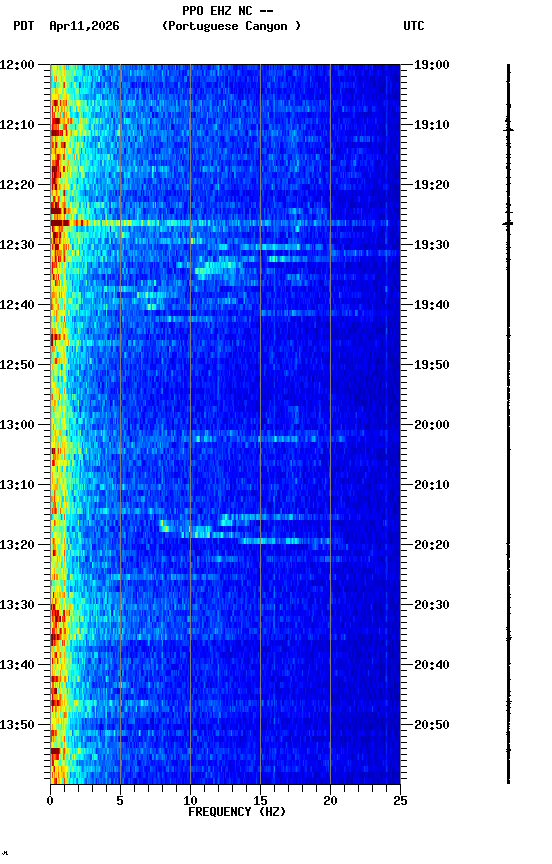Click the '13:40' PDT time label
The image size is (552, 864).
click(17, 665)
